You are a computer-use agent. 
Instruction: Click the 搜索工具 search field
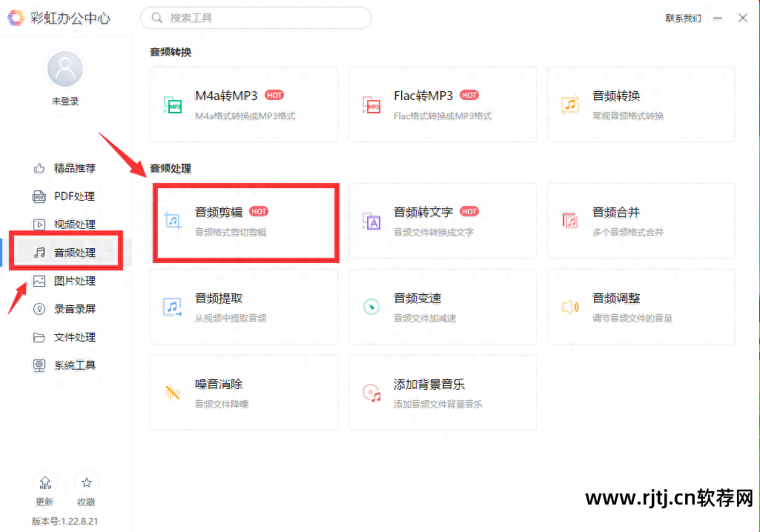[255, 18]
